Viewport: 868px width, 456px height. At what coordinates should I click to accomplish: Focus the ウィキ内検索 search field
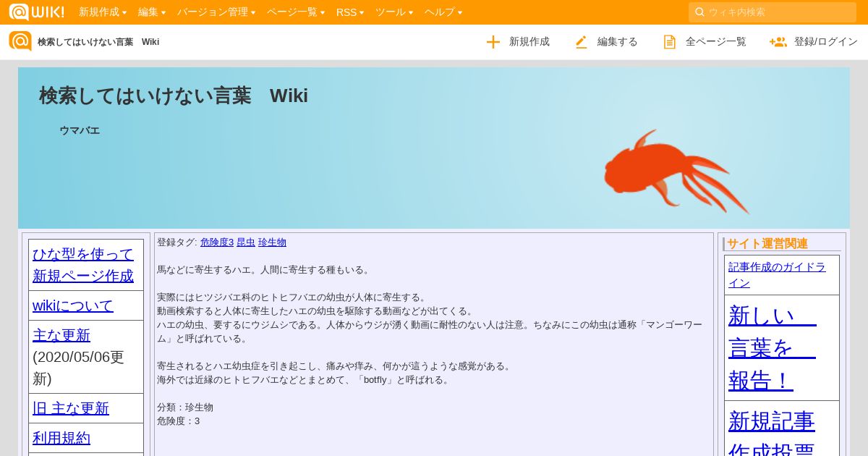click(773, 12)
